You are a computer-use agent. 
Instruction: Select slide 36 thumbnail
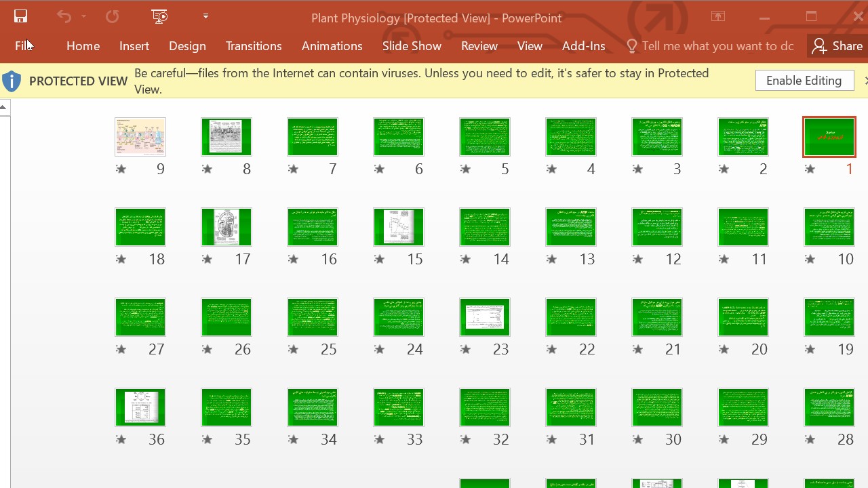pyautogui.click(x=140, y=407)
